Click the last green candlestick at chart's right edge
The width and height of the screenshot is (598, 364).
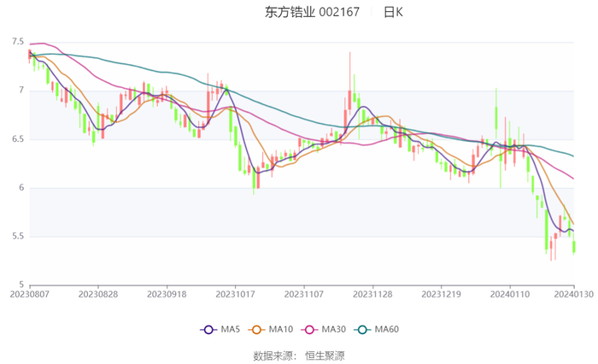coord(574,246)
